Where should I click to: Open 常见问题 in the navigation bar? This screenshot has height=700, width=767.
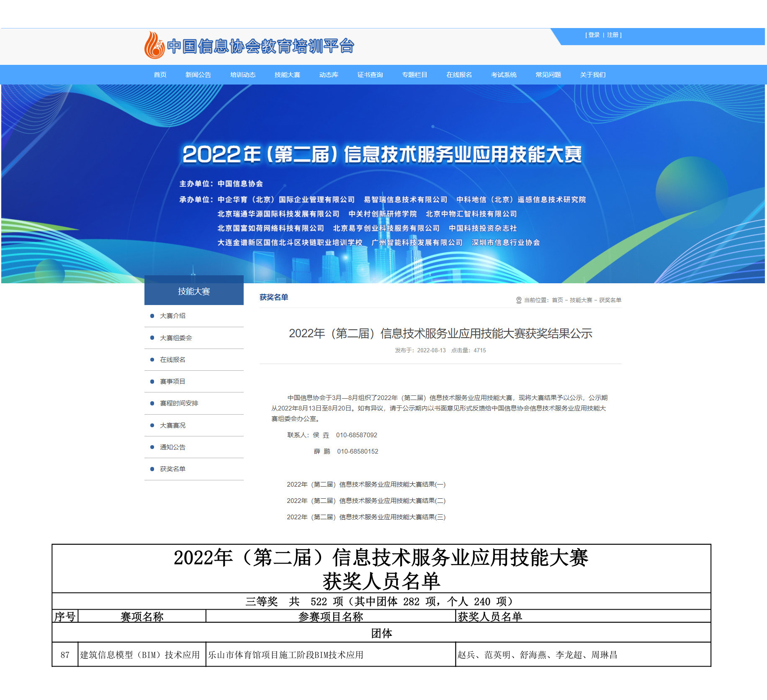(x=548, y=74)
